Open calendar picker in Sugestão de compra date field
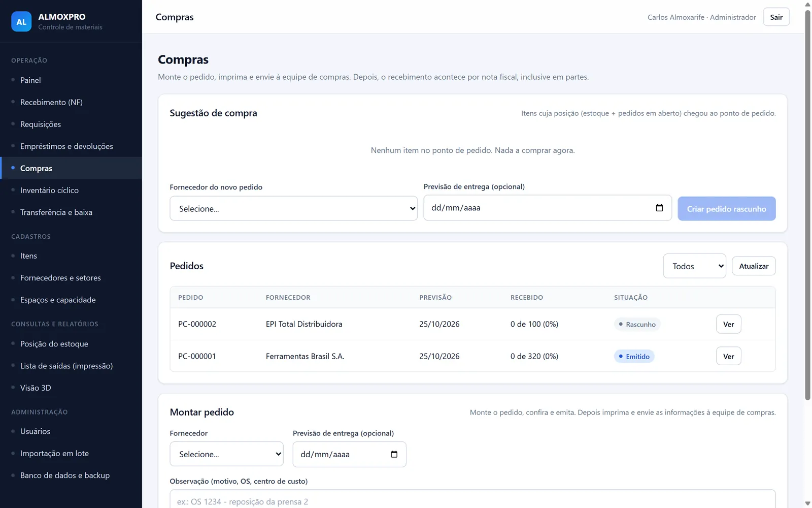The width and height of the screenshot is (812, 508). [x=659, y=208]
